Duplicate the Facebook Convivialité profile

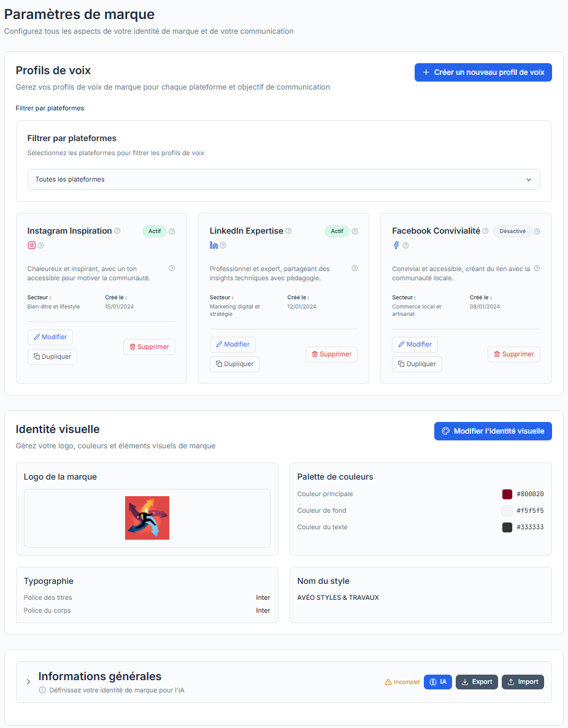[416, 364]
